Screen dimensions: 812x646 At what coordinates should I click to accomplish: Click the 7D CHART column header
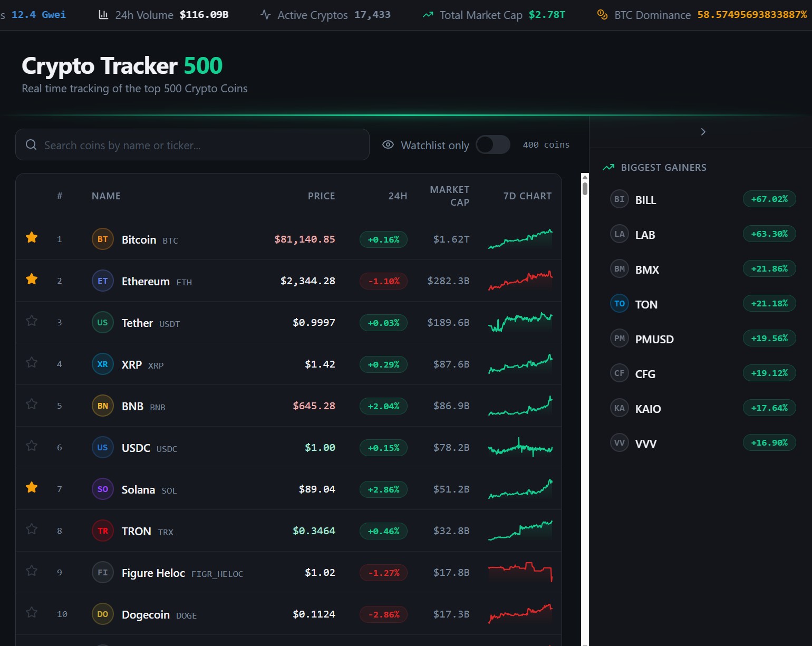(527, 196)
